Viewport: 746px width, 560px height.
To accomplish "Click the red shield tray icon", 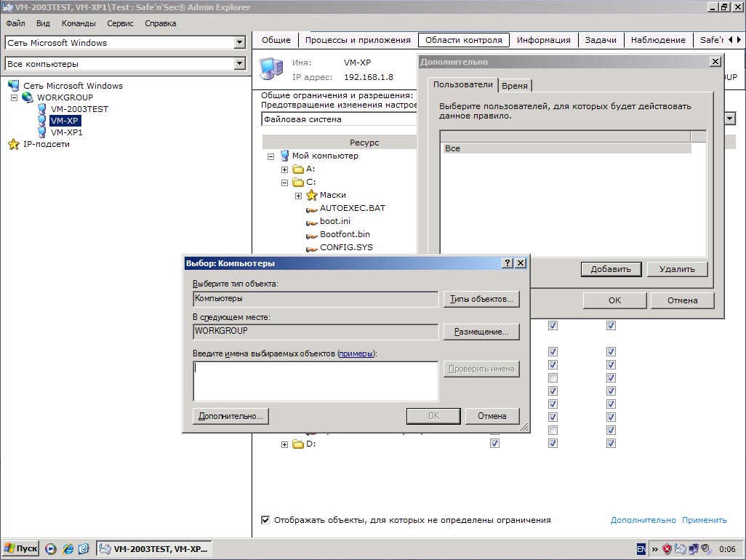I will tap(667, 549).
